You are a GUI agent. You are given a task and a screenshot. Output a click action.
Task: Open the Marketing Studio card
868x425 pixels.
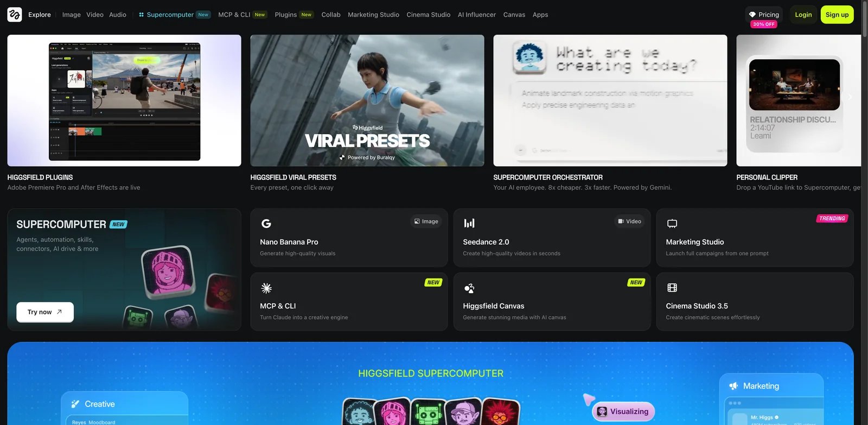[x=755, y=238]
